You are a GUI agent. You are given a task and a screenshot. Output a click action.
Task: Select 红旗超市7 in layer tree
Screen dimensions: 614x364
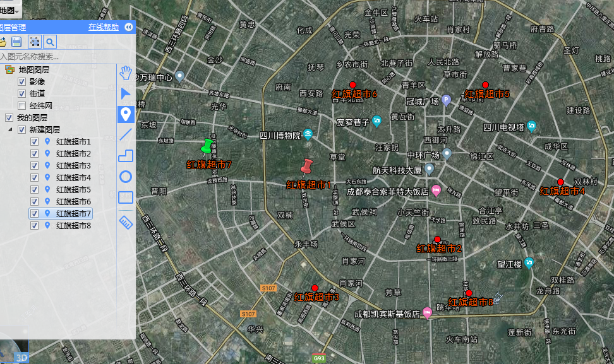(x=73, y=213)
